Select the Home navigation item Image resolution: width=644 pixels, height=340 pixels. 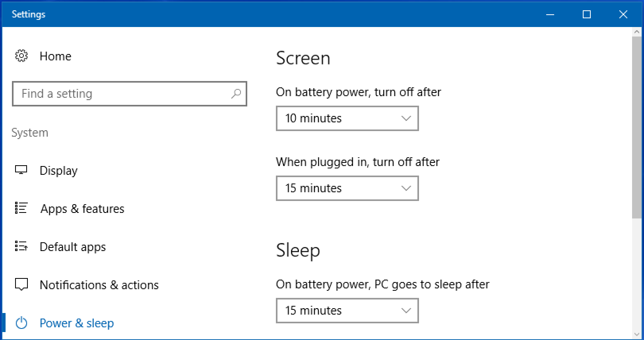(55, 56)
